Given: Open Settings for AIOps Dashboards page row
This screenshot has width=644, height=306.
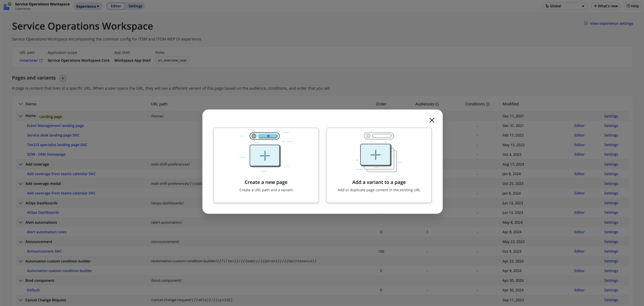Looking at the screenshot, I should click(611, 203).
